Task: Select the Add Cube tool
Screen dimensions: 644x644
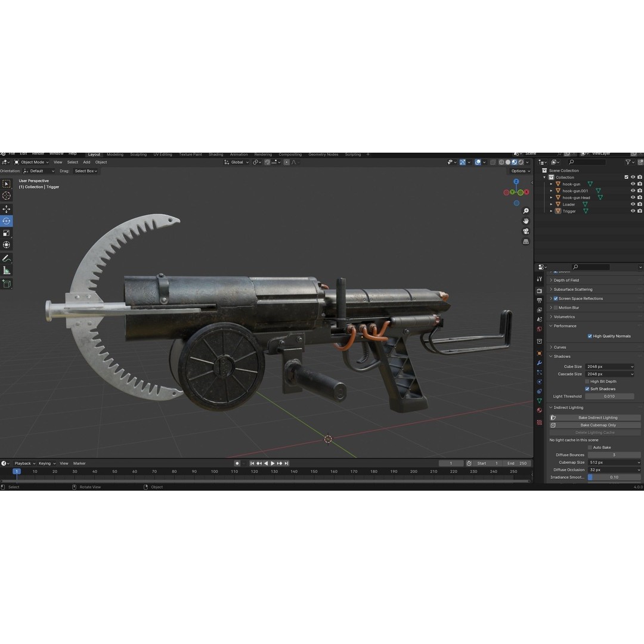Action: [x=7, y=284]
